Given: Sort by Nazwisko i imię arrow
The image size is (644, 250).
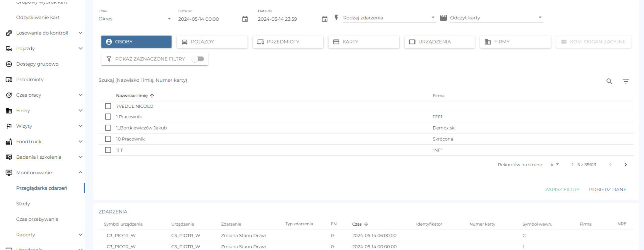Looking at the screenshot, I should coord(152,96).
